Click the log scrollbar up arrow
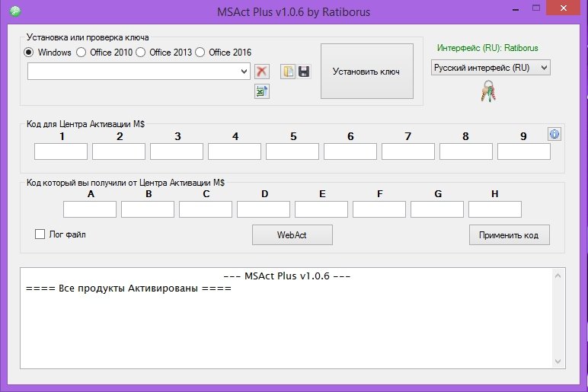This screenshot has width=588, height=392. [558, 276]
